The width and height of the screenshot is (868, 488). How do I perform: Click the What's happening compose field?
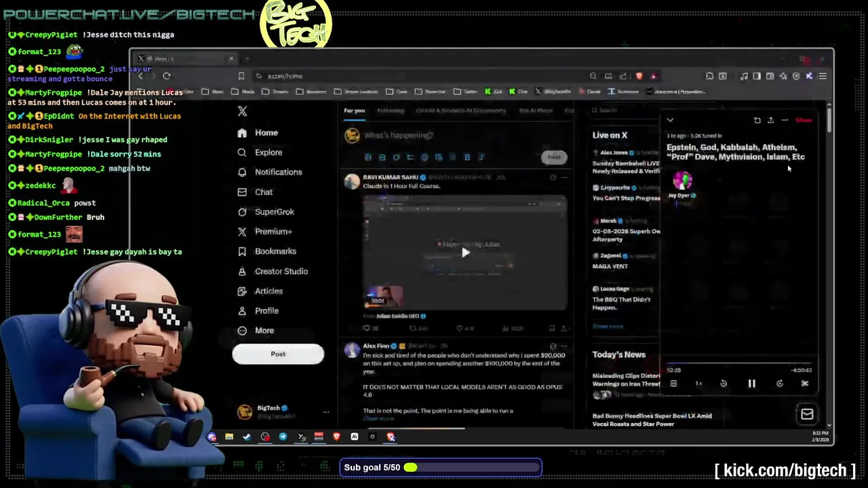399,135
